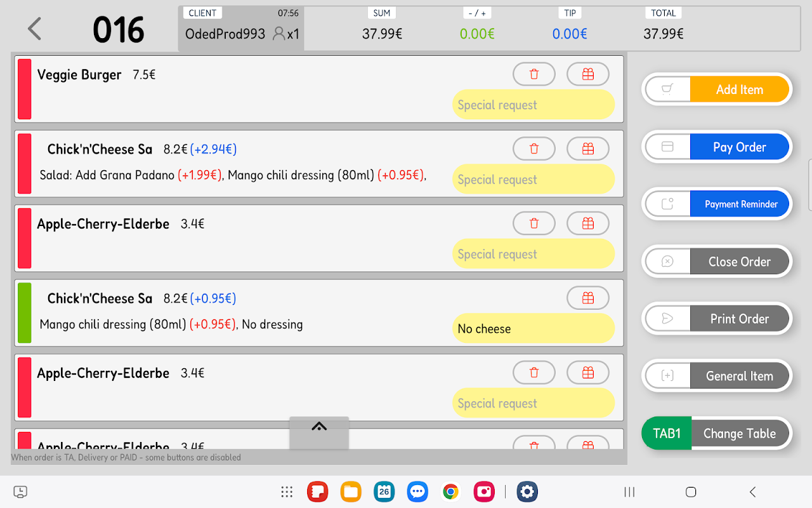This screenshot has height=508, width=812.
Task: Click the Add Item button
Action: click(717, 90)
